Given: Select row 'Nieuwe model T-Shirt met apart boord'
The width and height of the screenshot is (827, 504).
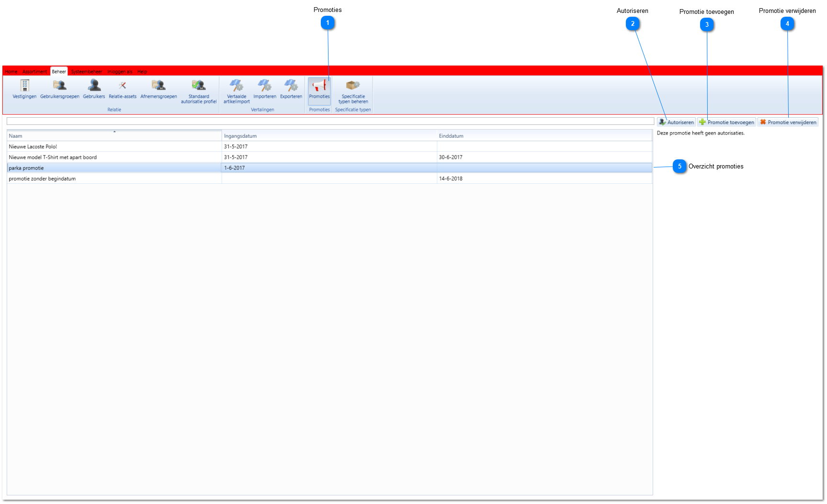Looking at the screenshot, I should click(329, 157).
